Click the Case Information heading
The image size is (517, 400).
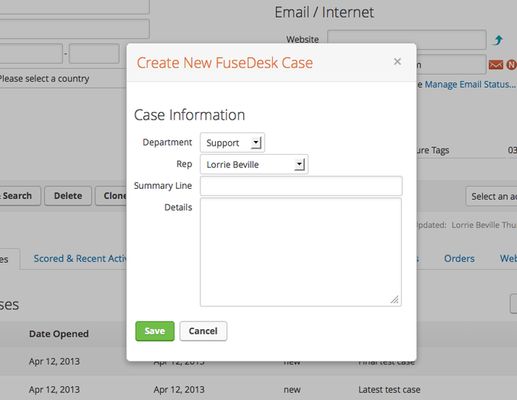(x=189, y=115)
